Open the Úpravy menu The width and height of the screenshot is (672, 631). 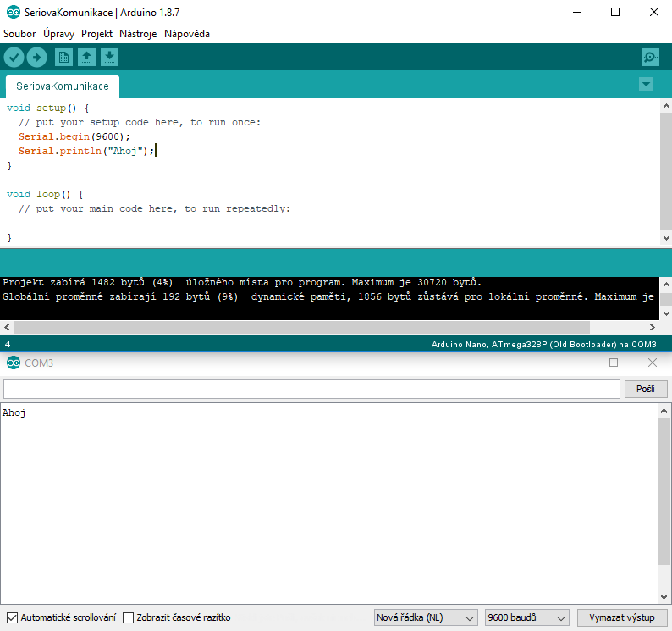click(x=58, y=34)
